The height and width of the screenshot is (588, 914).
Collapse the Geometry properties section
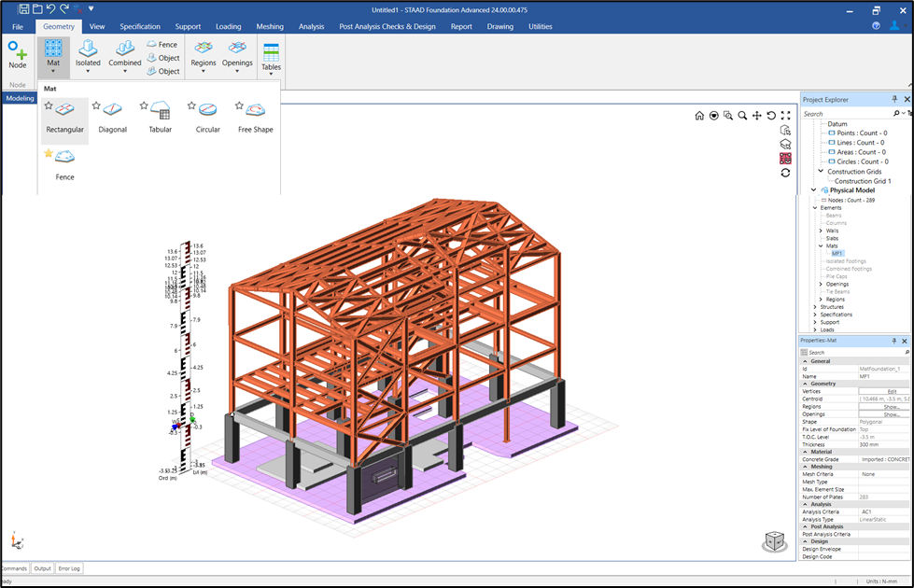coord(805,384)
